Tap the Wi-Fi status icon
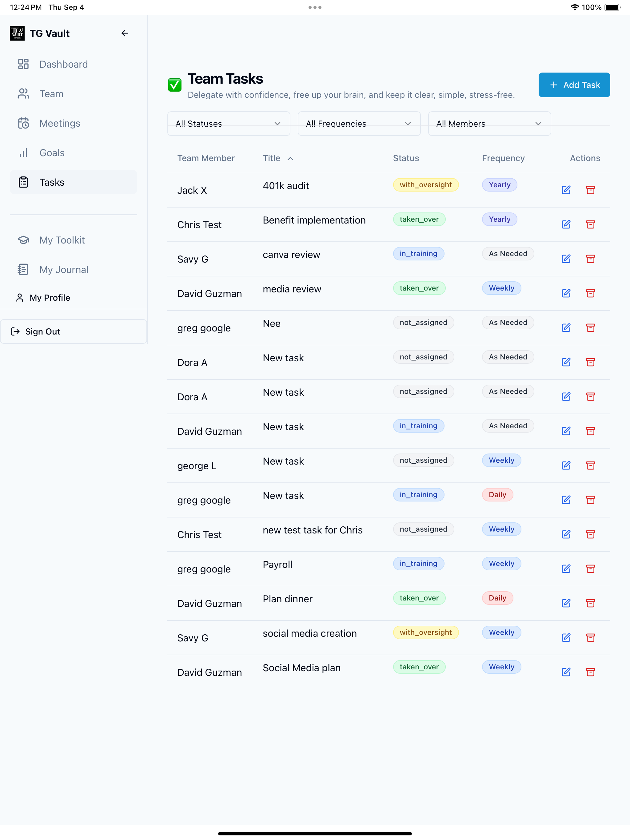 [575, 7]
